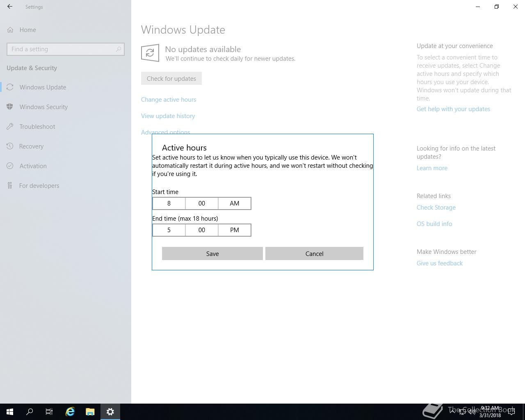Click the Activation checkmark icon

tap(10, 166)
